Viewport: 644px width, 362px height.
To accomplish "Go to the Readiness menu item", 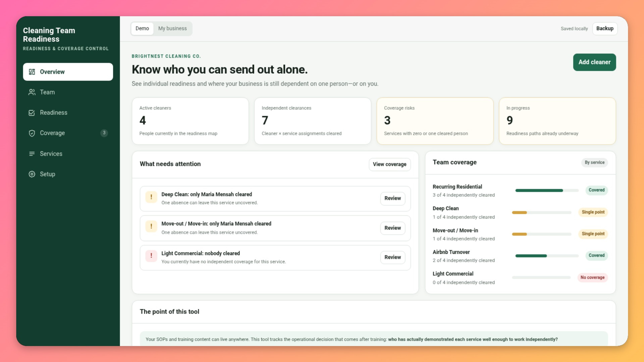I will coord(68,113).
